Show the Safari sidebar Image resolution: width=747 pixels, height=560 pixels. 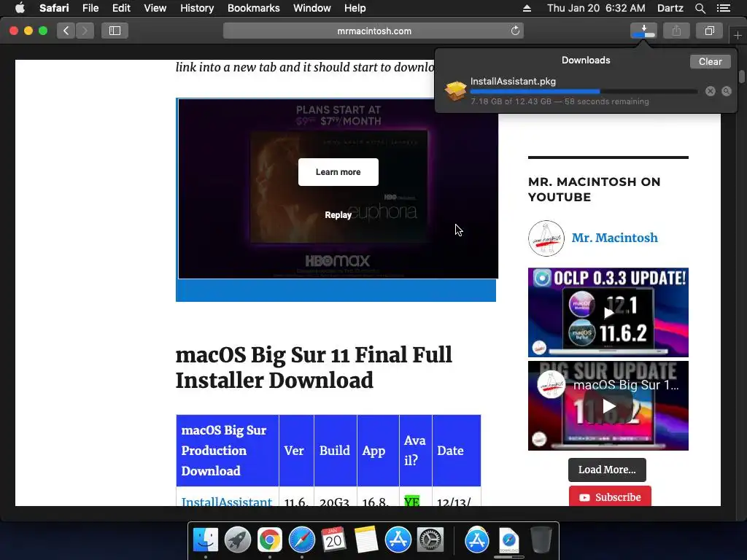(115, 31)
